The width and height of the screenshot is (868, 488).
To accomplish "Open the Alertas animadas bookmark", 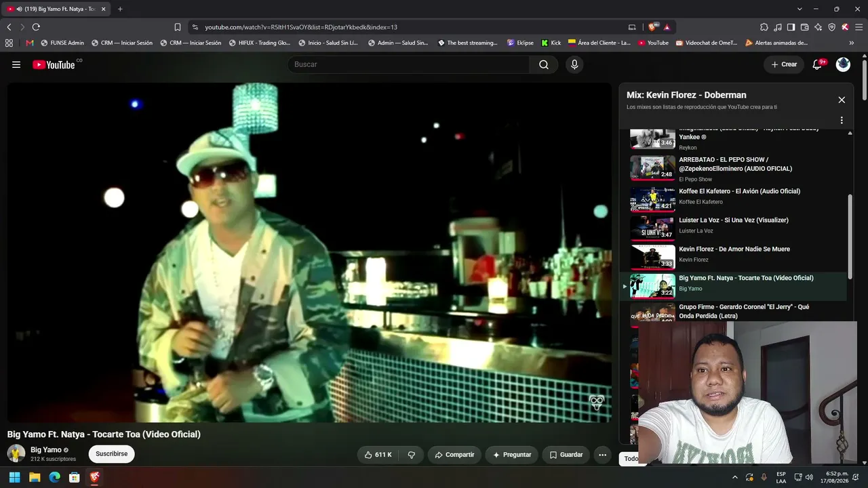I will pyautogui.click(x=776, y=43).
